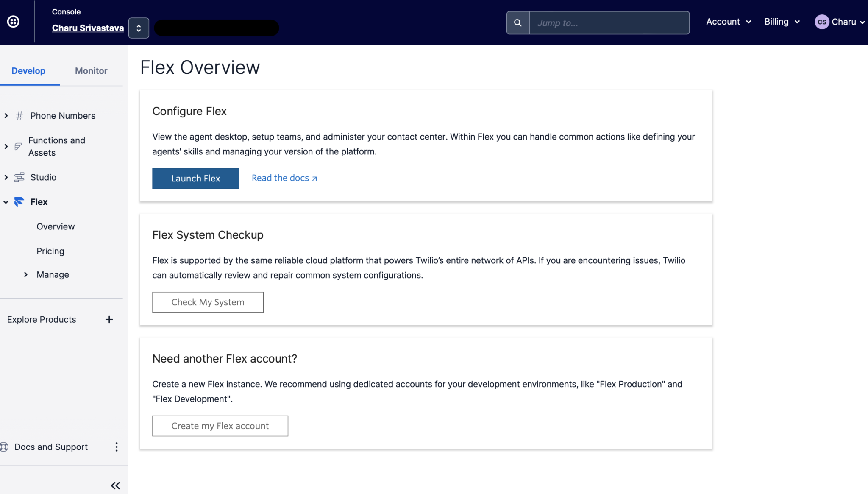868x494 pixels.
Task: Select the Phone Numbers hash icon
Action: [19, 115]
